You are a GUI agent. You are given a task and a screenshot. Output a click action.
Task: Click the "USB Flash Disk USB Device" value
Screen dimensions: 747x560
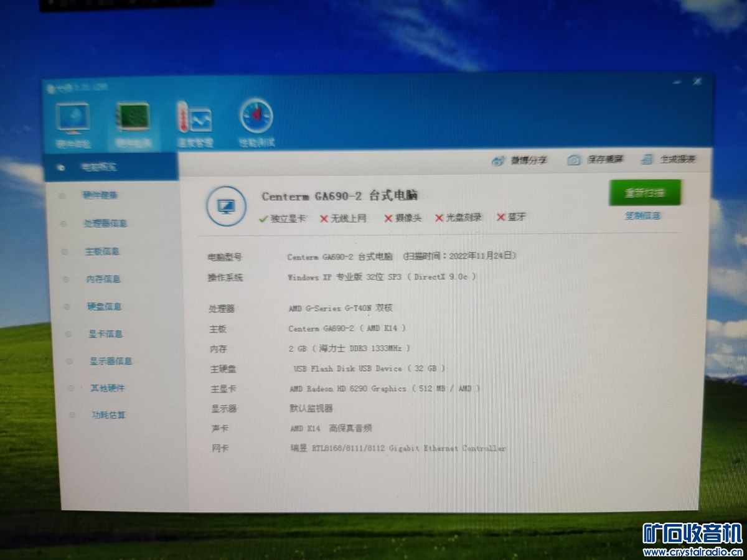[347, 368]
